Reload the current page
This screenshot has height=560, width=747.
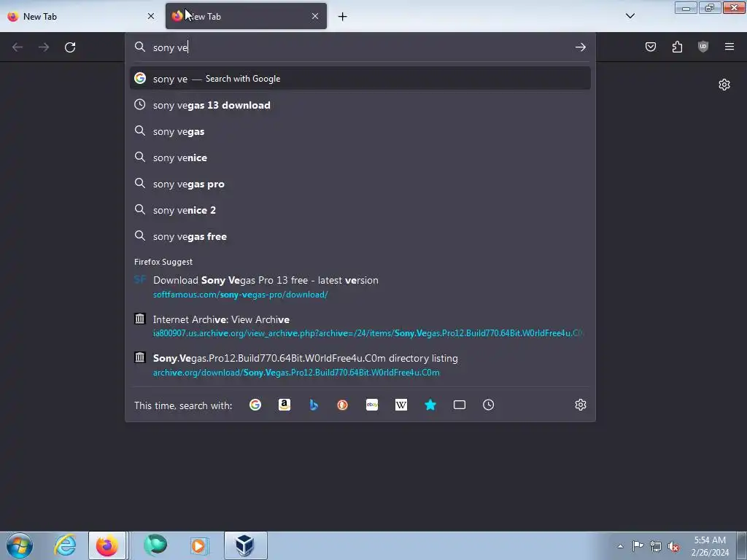click(x=70, y=47)
